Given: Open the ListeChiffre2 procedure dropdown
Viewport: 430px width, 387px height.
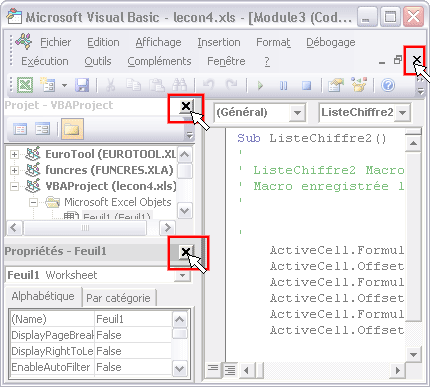Looking at the screenshot, I should tap(402, 112).
